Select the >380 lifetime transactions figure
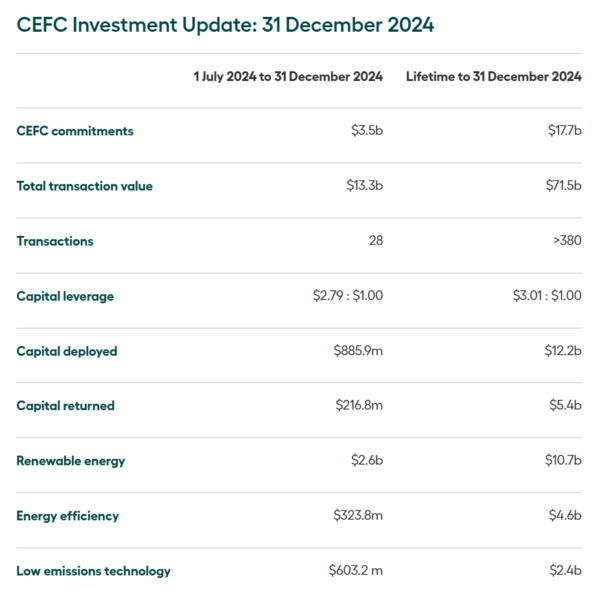This screenshot has width=600, height=591. [564, 241]
